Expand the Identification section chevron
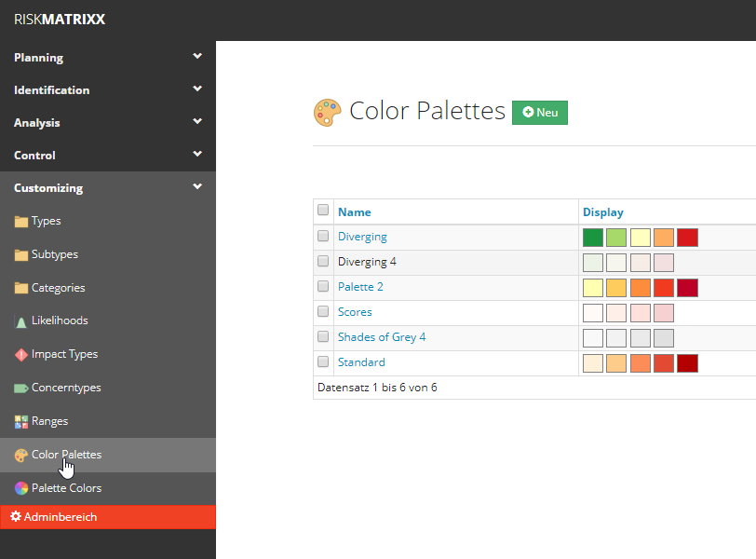The width and height of the screenshot is (756, 559). click(197, 89)
